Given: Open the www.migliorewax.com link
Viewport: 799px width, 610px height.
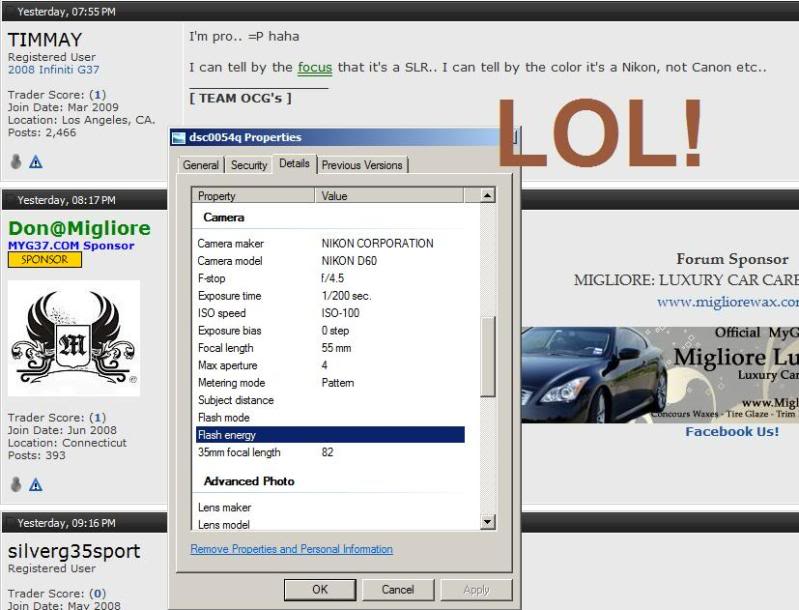Looking at the screenshot, I should [728, 302].
